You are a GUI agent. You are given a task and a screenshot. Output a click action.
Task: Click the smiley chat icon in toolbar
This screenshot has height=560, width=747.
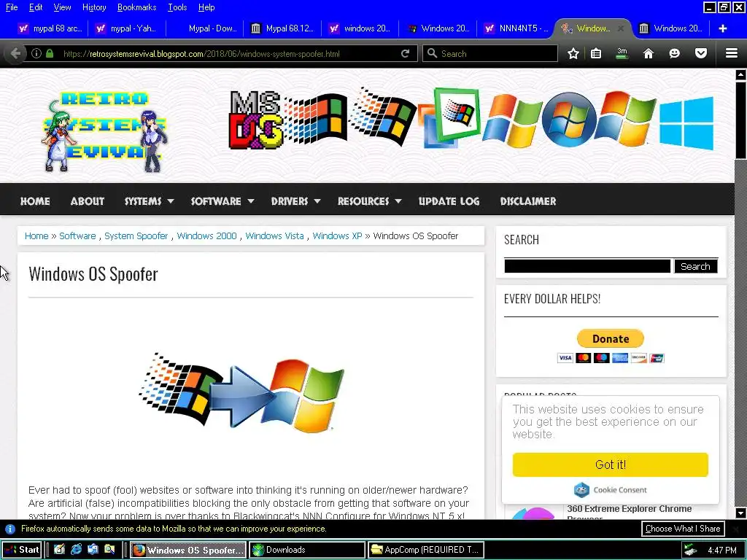(674, 53)
